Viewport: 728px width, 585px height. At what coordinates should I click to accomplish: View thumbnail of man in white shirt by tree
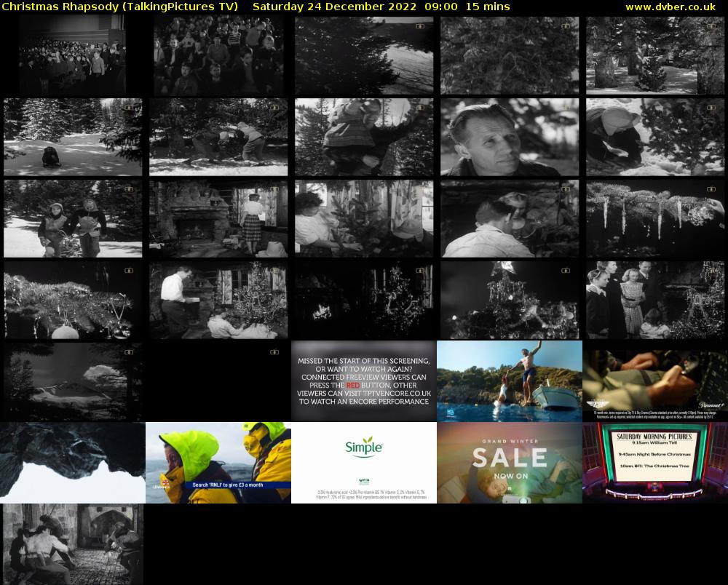pos(218,301)
